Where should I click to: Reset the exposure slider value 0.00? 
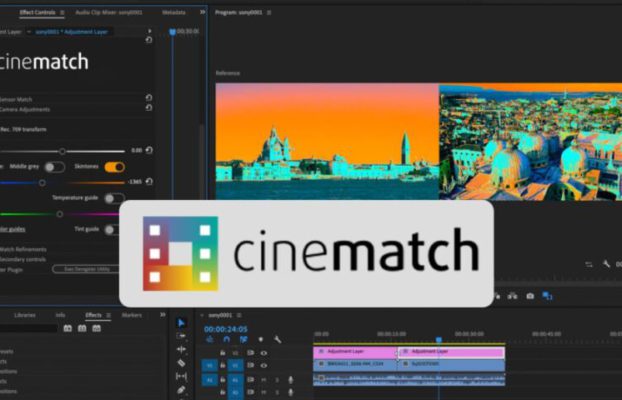click(x=149, y=150)
